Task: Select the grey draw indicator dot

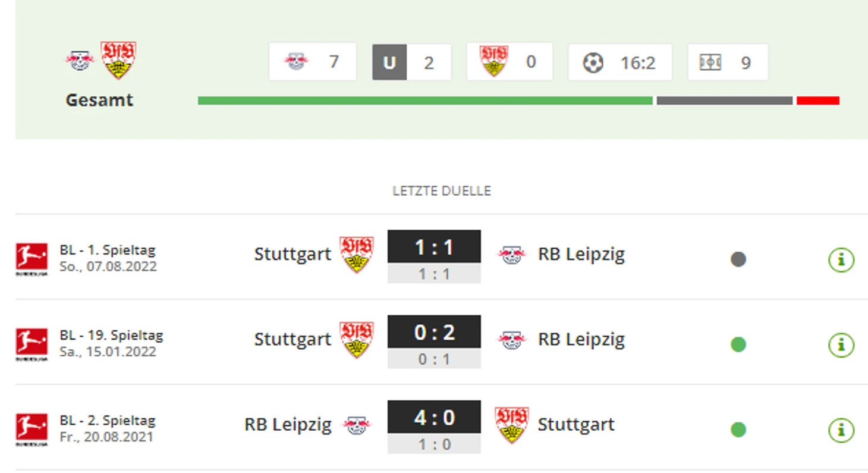Action: tap(738, 259)
